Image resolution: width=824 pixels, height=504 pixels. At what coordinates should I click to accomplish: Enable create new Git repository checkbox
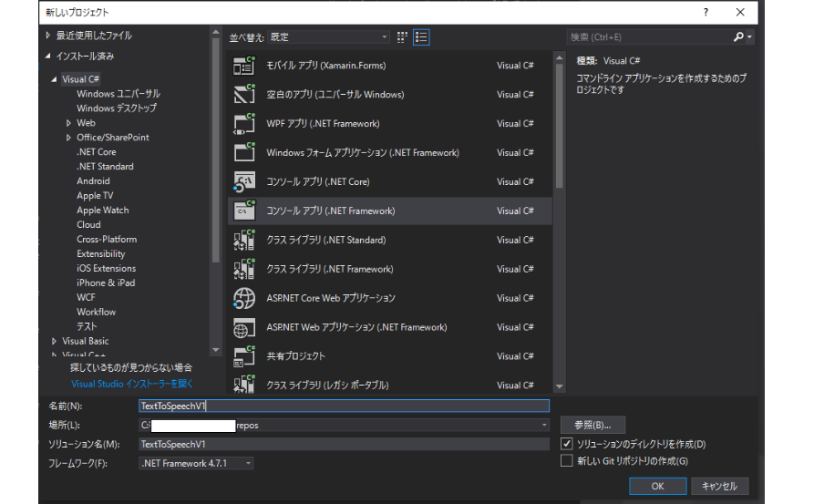tap(567, 461)
